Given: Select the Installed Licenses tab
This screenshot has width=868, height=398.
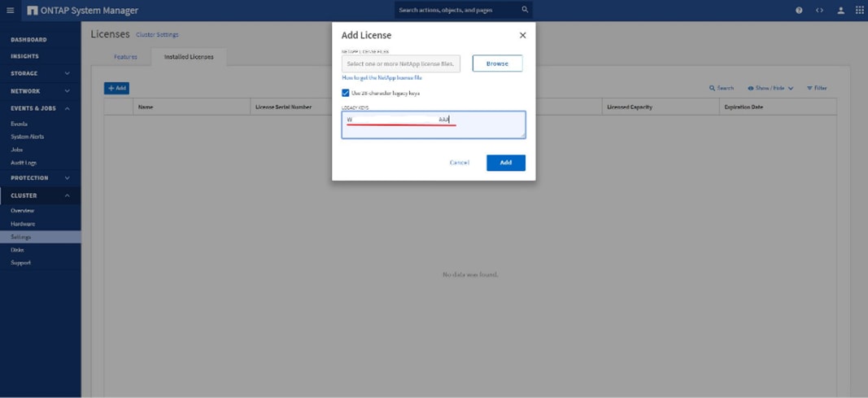Looking at the screenshot, I should coord(189,57).
